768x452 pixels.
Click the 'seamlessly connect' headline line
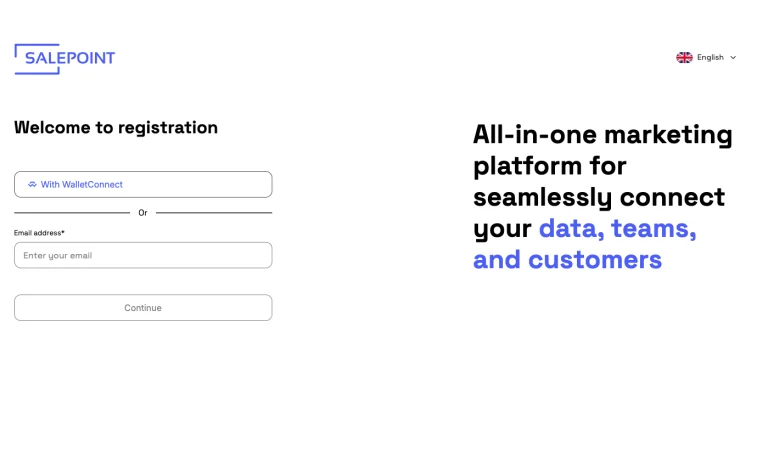click(598, 197)
